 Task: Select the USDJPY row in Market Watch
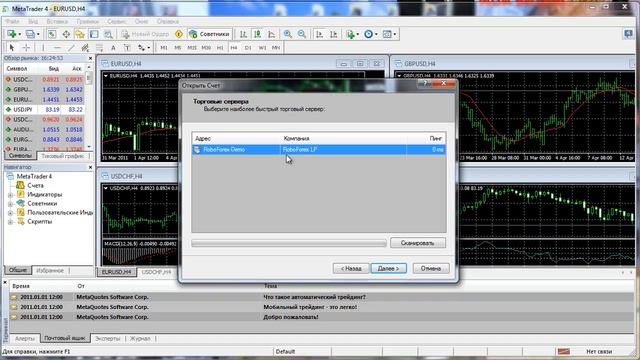44,109
